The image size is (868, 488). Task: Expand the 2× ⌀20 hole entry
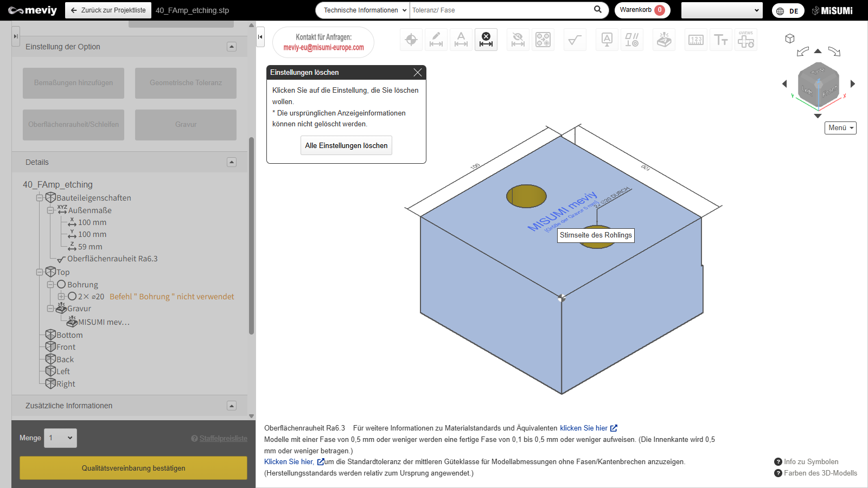[61, 297]
